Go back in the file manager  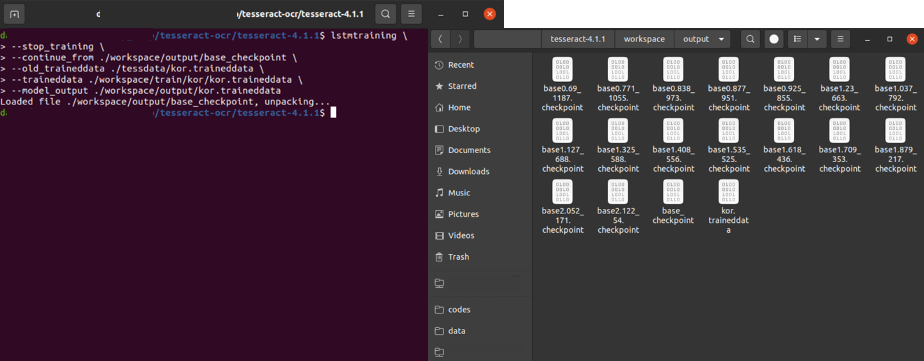(x=441, y=39)
